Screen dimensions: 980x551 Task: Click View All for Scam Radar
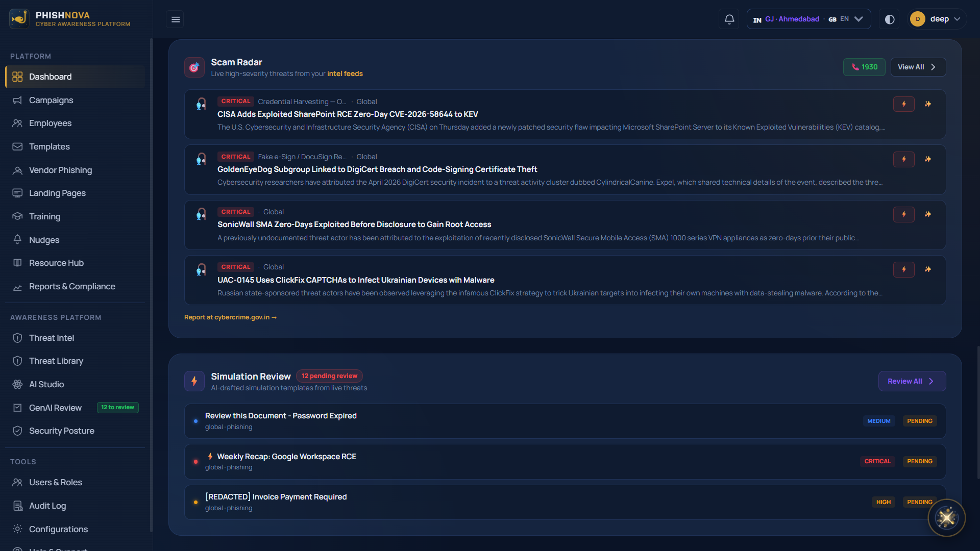coord(918,67)
